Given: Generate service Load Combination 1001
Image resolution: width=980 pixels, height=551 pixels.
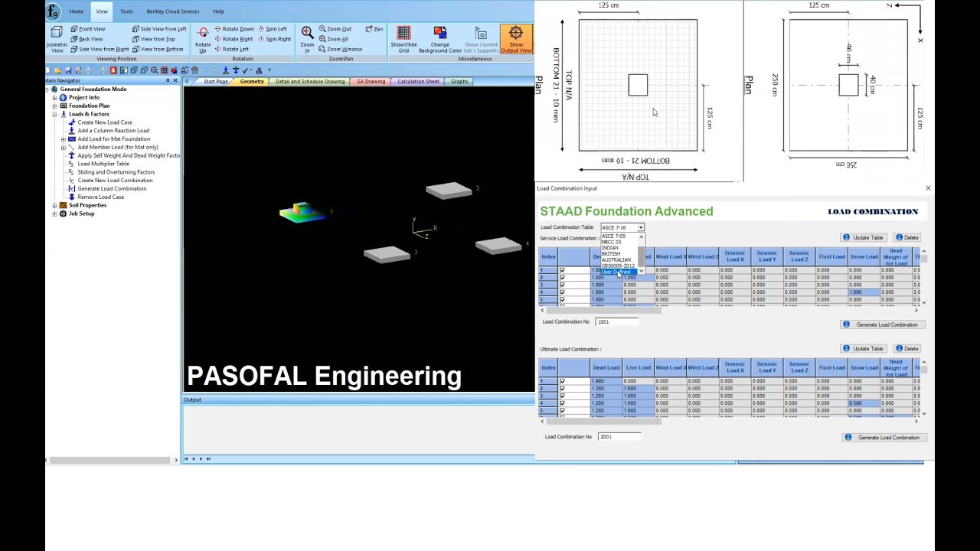Looking at the screenshot, I should pyautogui.click(x=882, y=324).
